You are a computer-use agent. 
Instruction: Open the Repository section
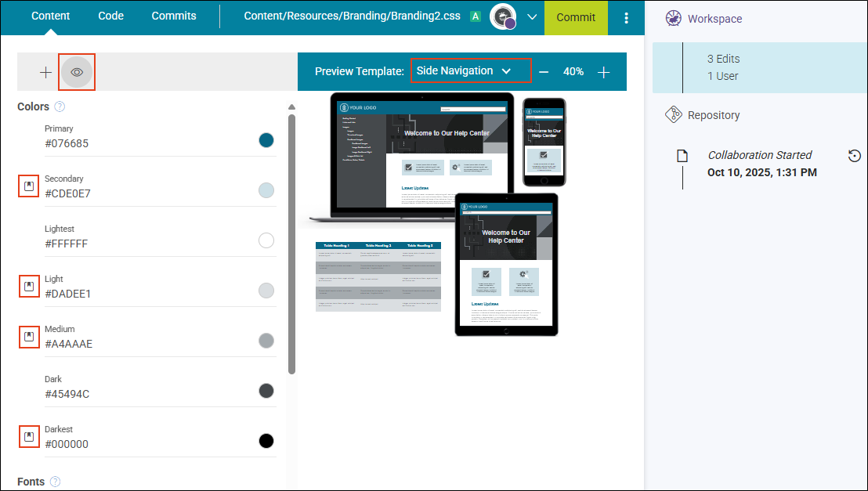tap(713, 115)
